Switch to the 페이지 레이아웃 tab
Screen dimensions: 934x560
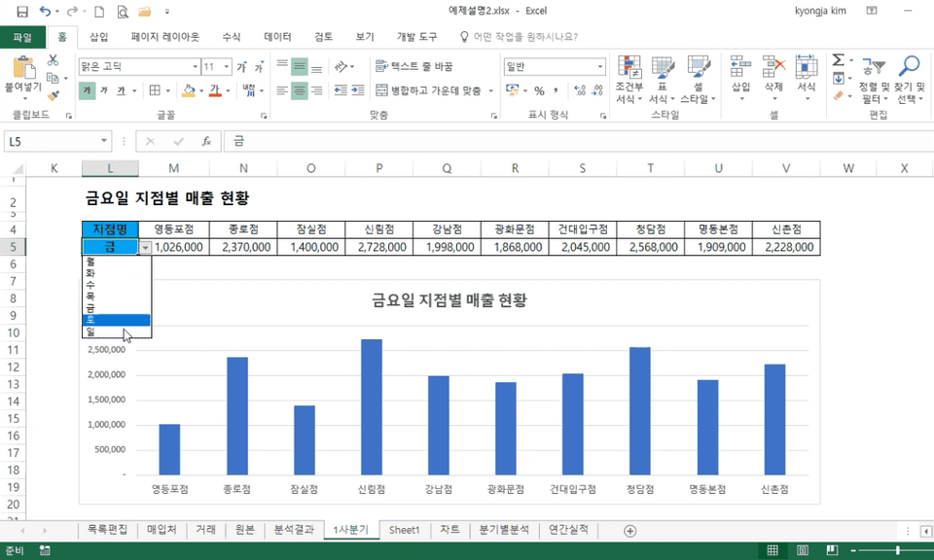pyautogui.click(x=165, y=37)
